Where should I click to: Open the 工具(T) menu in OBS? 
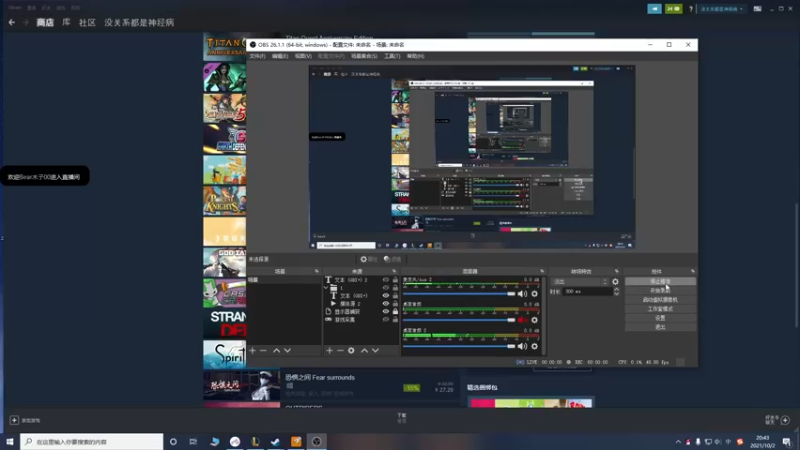pos(392,56)
